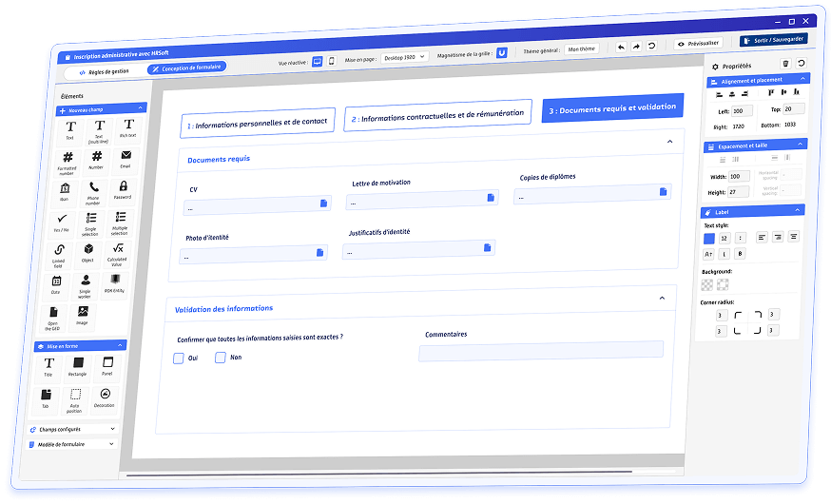Click the redo arrow in top toolbar
Screen dimensions: 831x504
tap(636, 46)
